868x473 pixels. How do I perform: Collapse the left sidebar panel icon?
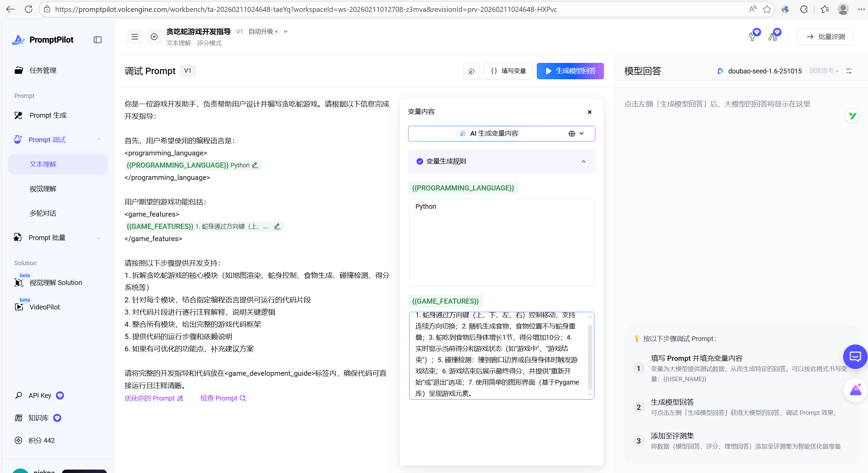pyautogui.click(x=98, y=40)
